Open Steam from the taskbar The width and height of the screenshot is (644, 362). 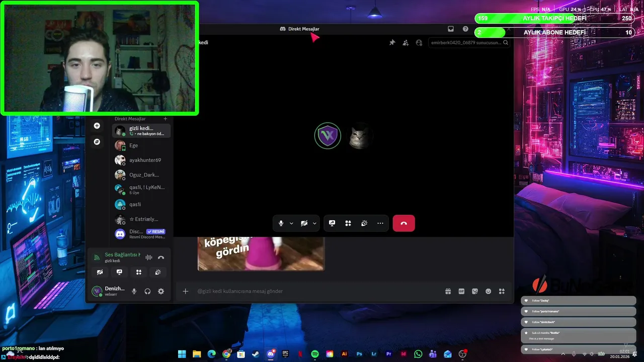[256, 354]
